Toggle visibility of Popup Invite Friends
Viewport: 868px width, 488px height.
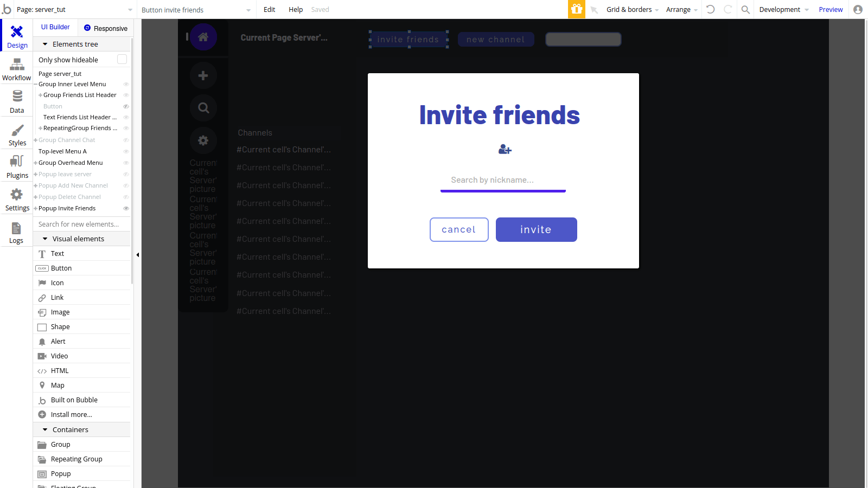(126, 208)
